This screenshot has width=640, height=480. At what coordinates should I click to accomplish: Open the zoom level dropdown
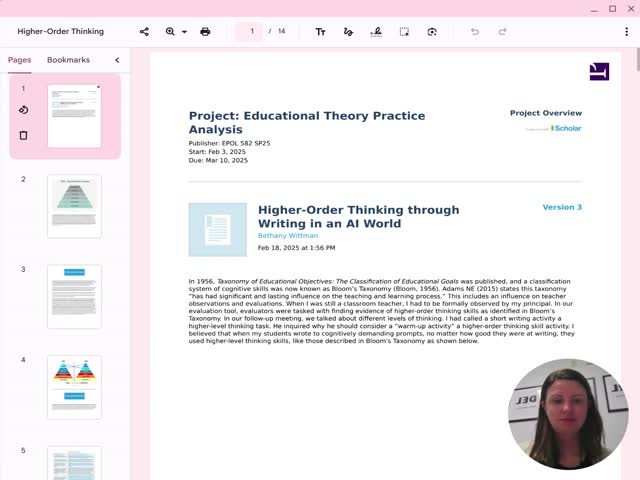pos(176,32)
